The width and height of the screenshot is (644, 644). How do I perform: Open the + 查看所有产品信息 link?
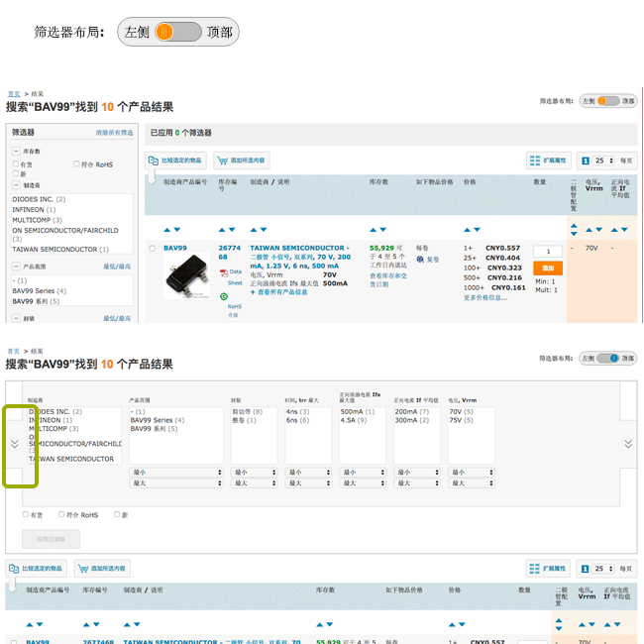tap(278, 292)
